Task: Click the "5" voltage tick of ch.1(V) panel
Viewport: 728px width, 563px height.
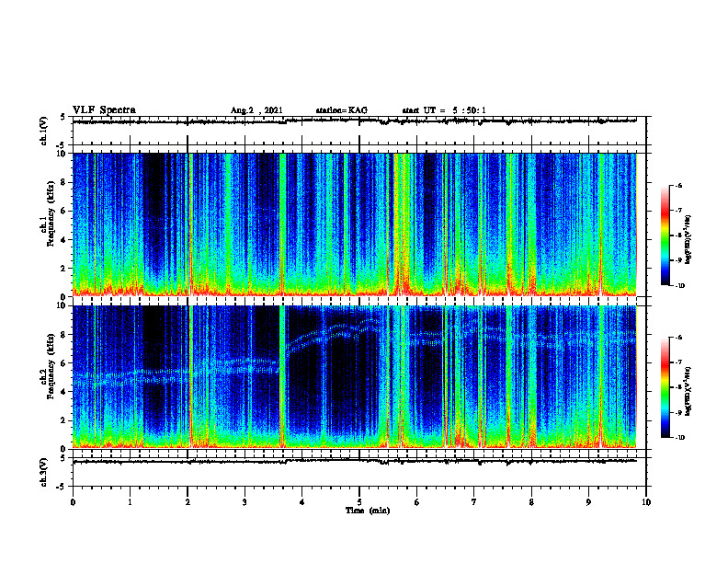Action: (x=63, y=117)
